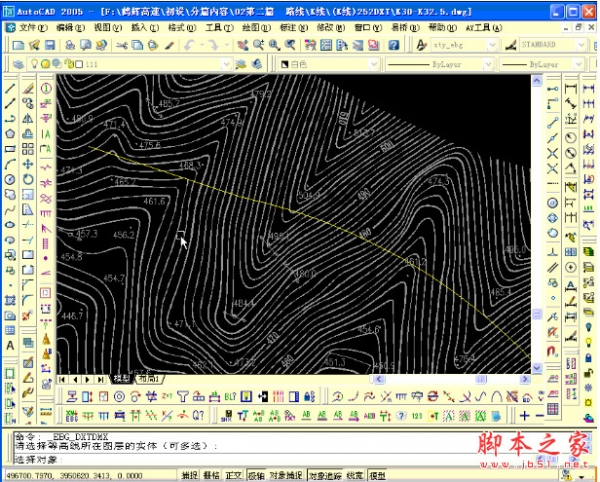This screenshot has width=600, height=482.
Task: Toggle layer 111 lightbulb on/off icon
Action: (34, 64)
